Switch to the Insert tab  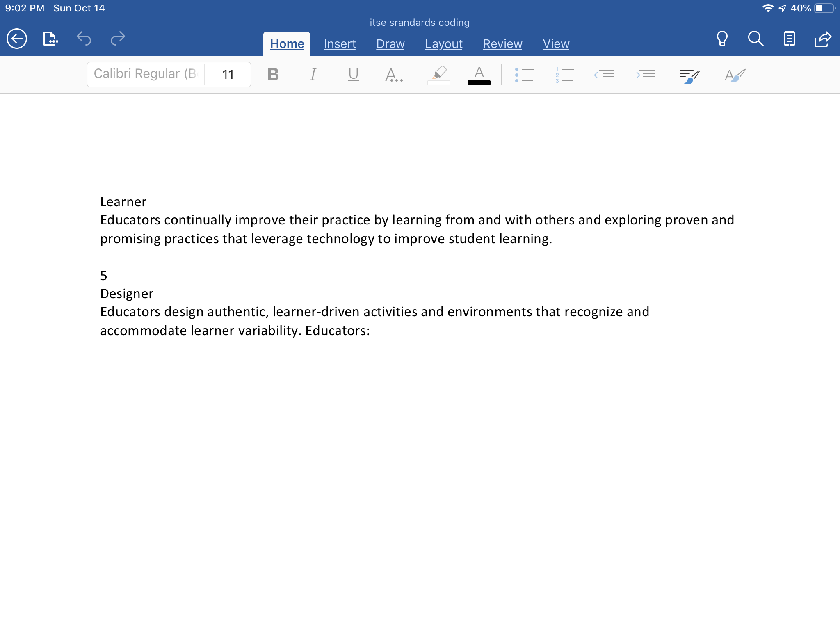click(x=340, y=44)
